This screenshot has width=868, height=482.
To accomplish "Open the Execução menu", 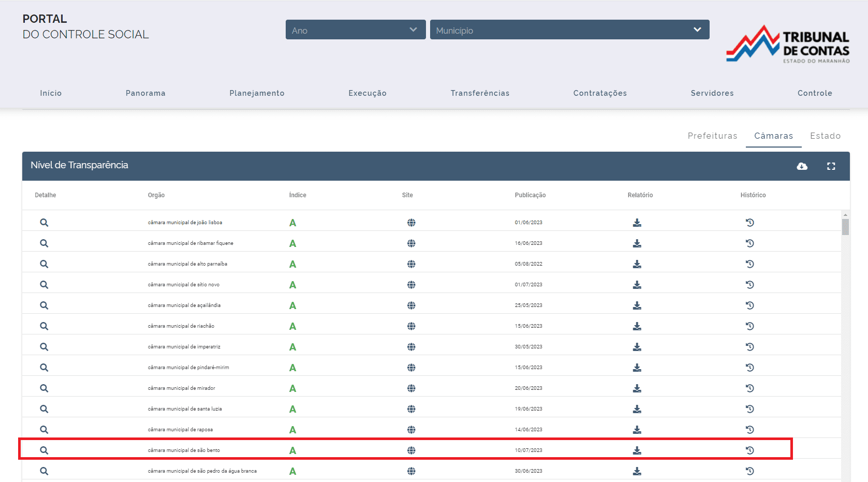I will [x=367, y=93].
